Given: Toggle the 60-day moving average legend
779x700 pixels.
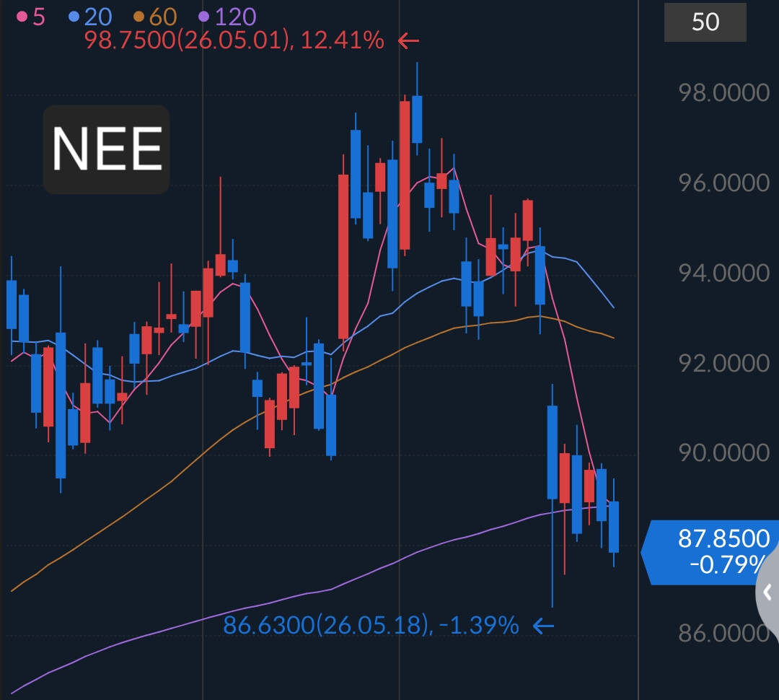Looking at the screenshot, I should click(x=156, y=17).
